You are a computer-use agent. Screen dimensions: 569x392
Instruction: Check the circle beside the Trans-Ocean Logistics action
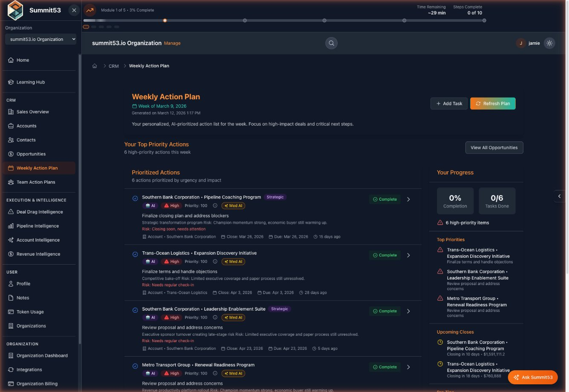pos(135,254)
